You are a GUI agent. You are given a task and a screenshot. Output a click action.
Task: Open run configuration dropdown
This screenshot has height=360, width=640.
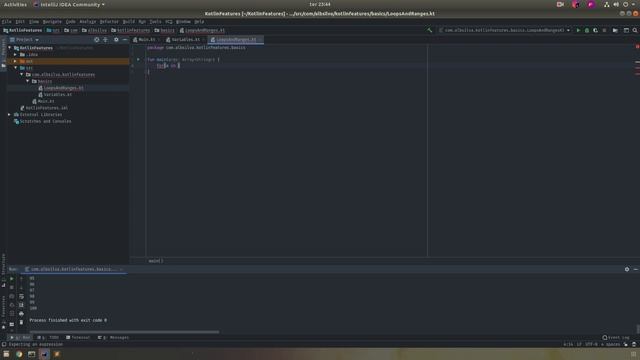(504, 30)
